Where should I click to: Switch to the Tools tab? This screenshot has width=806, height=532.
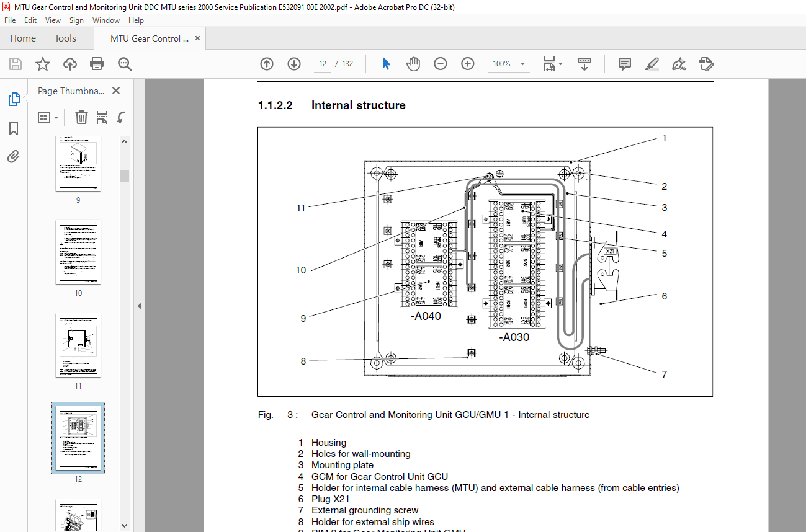(65, 38)
